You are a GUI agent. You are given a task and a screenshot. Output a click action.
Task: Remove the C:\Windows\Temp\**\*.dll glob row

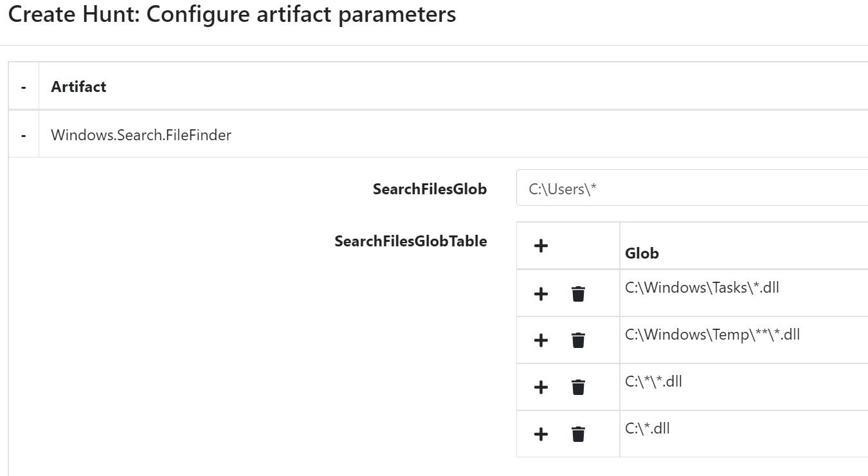coord(578,340)
